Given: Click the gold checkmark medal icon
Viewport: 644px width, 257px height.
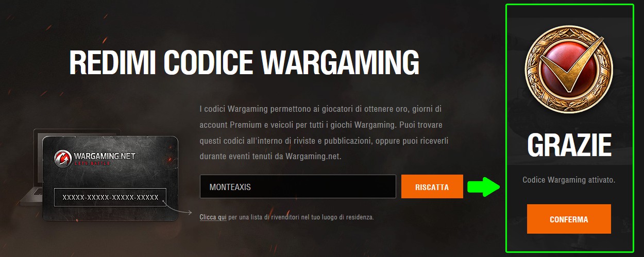Looking at the screenshot, I should click(x=569, y=70).
